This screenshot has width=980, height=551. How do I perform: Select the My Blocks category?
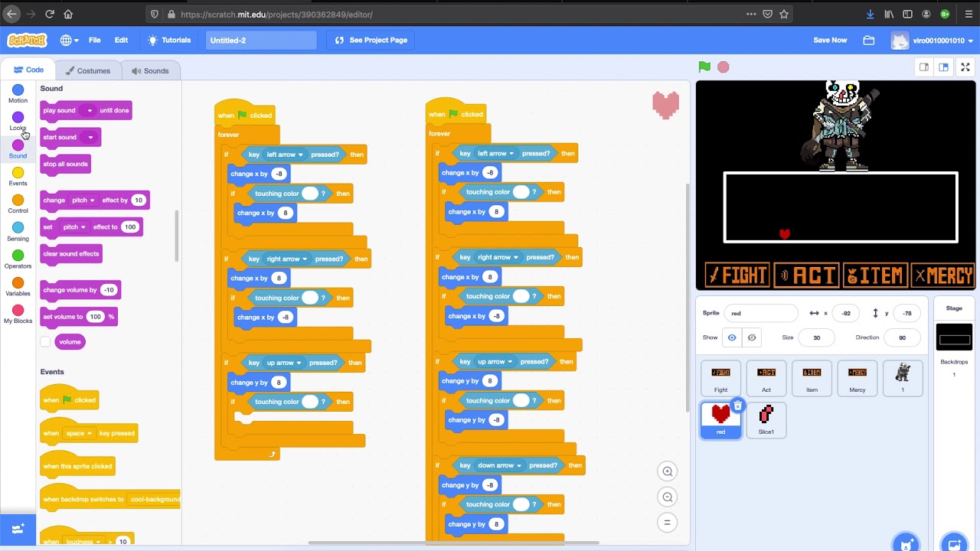coord(18,315)
